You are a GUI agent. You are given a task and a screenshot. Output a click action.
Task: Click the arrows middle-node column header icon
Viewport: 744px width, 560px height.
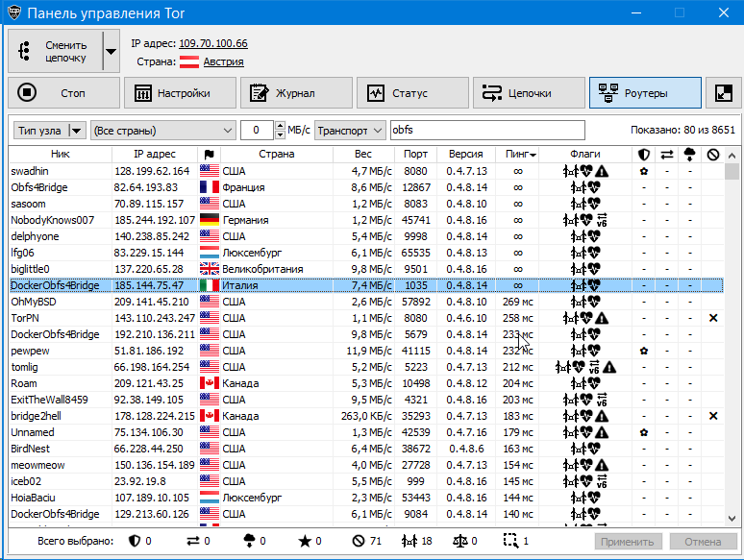pos(667,155)
